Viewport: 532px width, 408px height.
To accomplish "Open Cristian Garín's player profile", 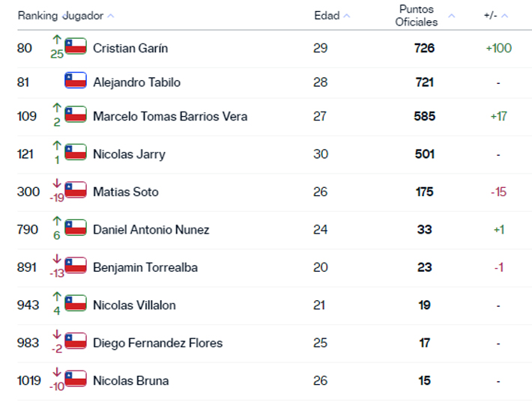I will (130, 48).
